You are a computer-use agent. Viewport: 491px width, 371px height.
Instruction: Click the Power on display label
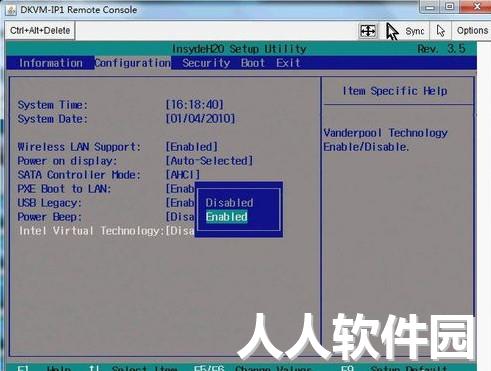67,161
